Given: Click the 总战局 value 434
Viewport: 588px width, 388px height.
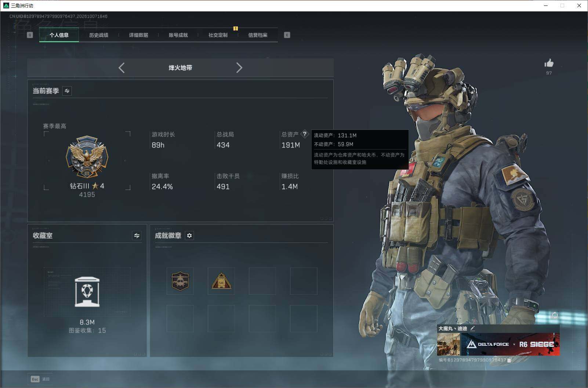Looking at the screenshot, I should click(x=223, y=145).
